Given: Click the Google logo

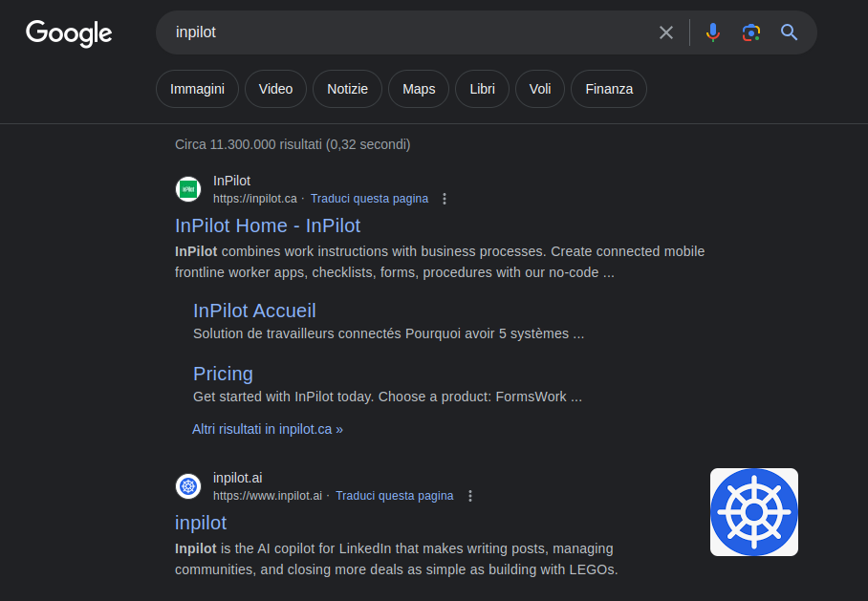Looking at the screenshot, I should [69, 32].
